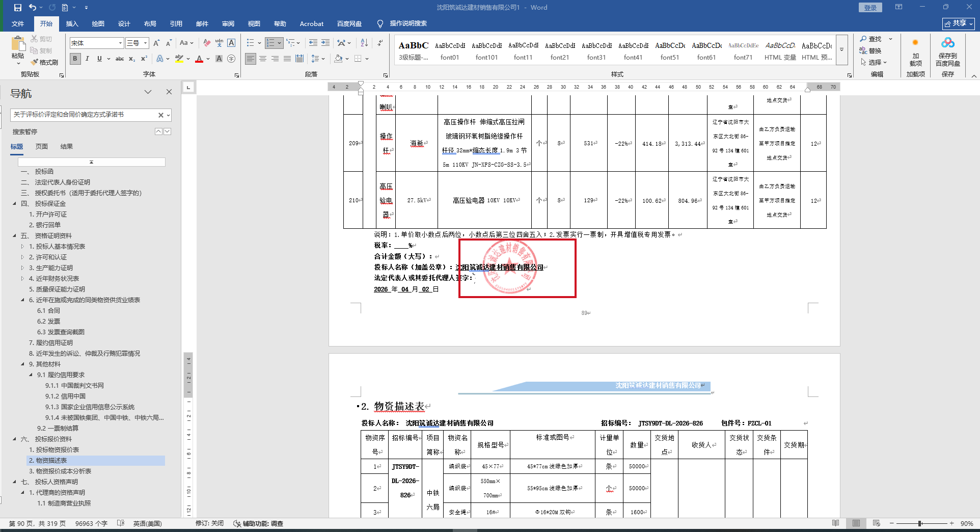Open line and paragraph spacing options
The image size is (980, 532).
pos(316,59)
